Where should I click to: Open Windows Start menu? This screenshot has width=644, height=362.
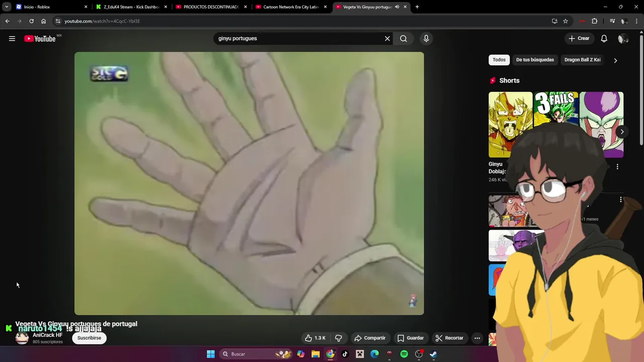211,354
